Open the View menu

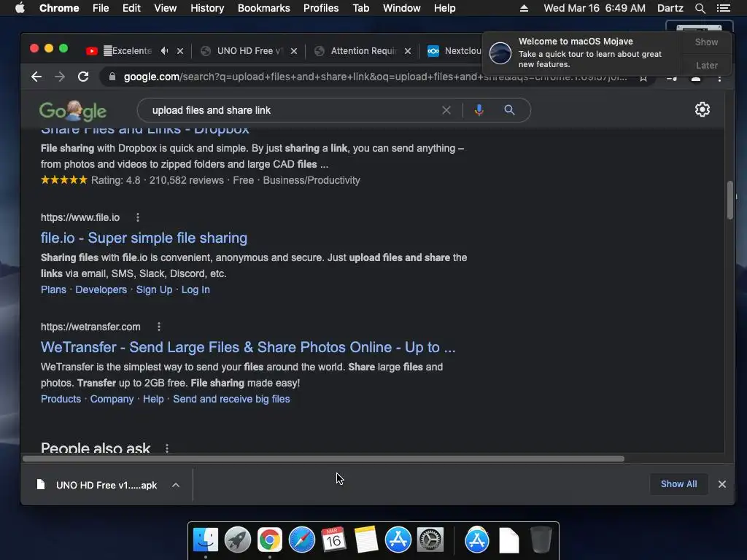tap(166, 8)
